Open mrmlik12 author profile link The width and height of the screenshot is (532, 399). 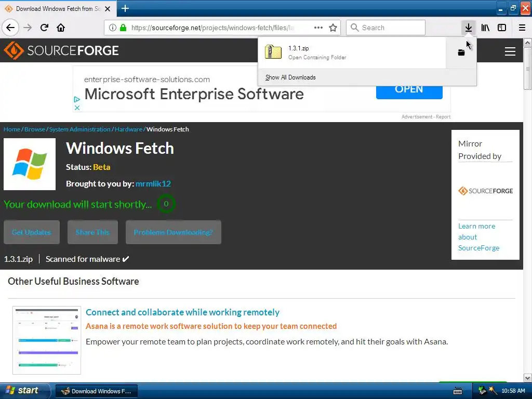pyautogui.click(x=153, y=183)
